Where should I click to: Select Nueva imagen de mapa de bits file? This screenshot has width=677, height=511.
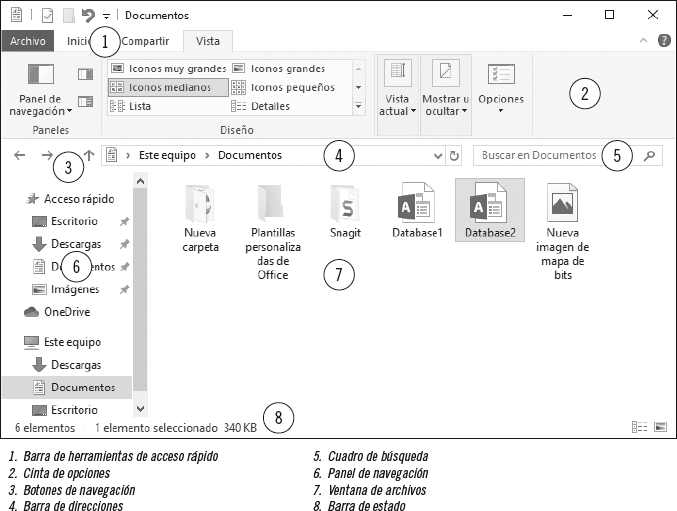pos(561,205)
